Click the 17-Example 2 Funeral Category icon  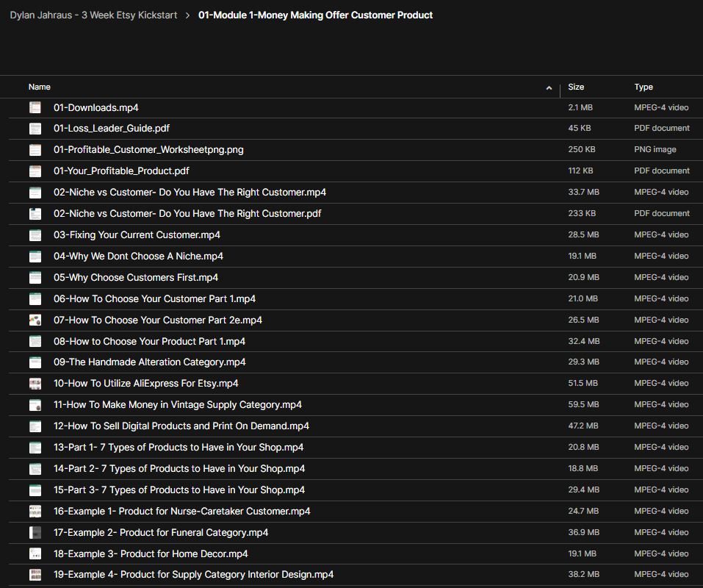(x=35, y=533)
